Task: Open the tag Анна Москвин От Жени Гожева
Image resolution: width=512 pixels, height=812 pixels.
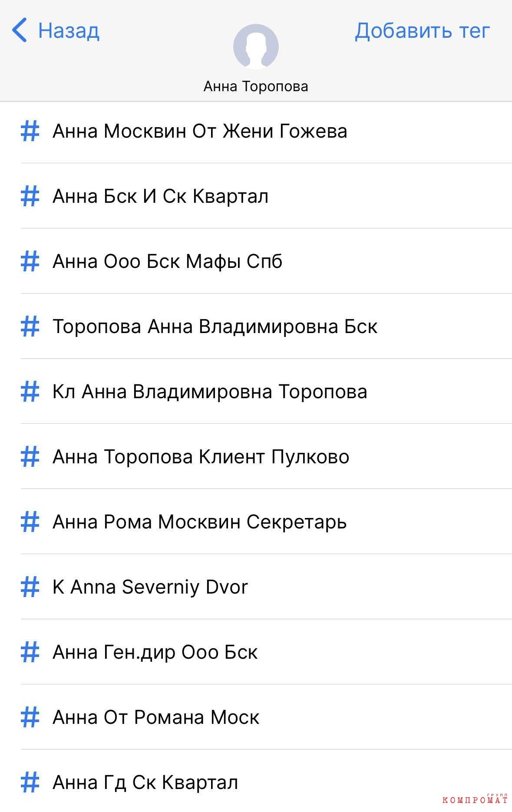Action: tap(266, 131)
